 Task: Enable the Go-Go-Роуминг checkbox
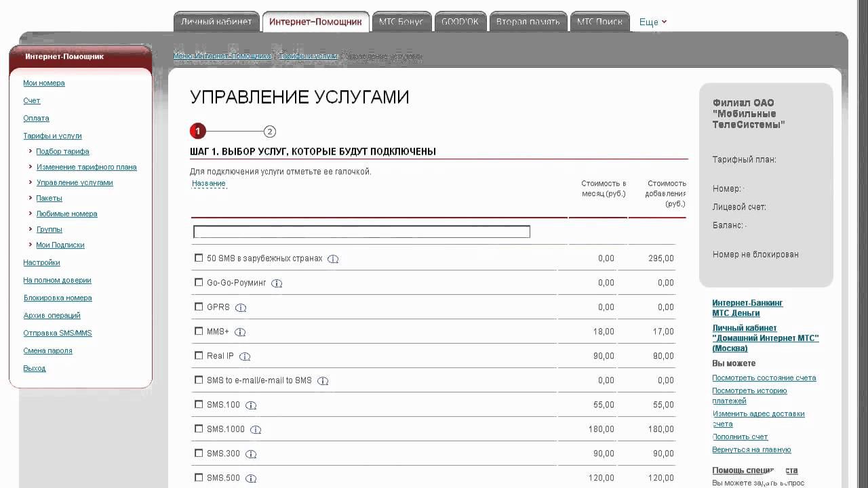(199, 282)
